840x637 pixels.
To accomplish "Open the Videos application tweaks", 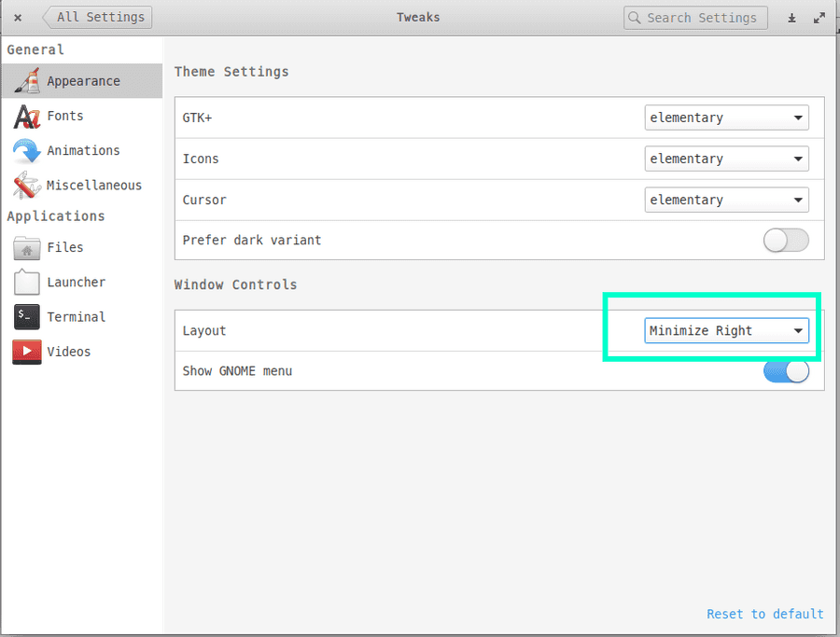I will point(82,352).
